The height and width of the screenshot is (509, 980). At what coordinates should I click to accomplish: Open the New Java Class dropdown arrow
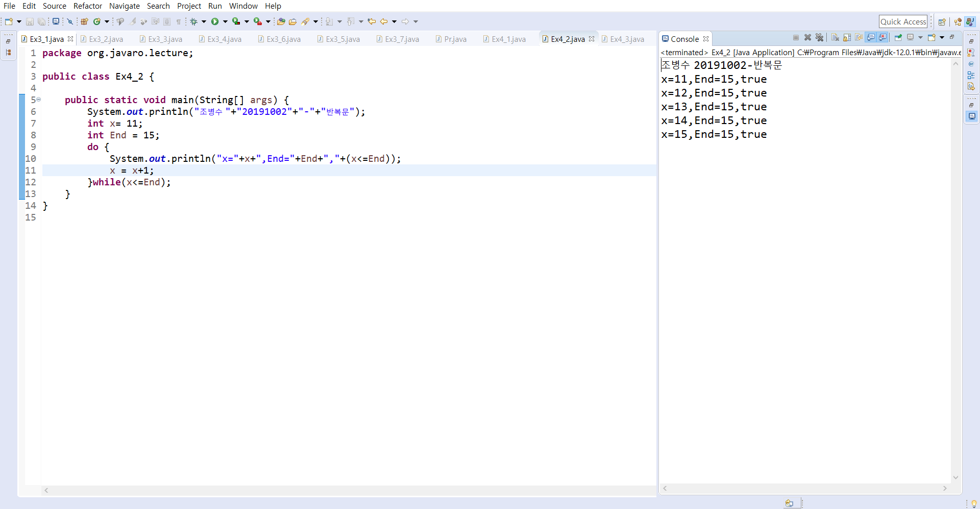[x=107, y=21]
